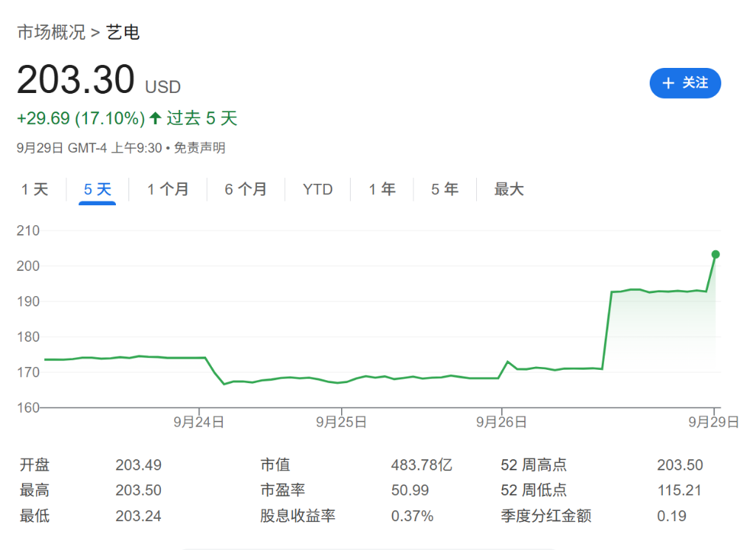Click the 市值 statistic label
The image size is (756, 550).
(275, 465)
